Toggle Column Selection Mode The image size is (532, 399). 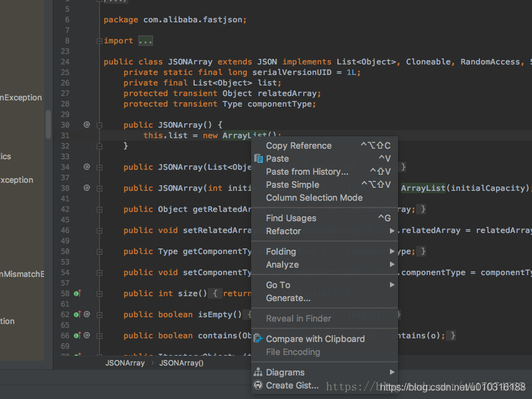[x=324, y=198]
